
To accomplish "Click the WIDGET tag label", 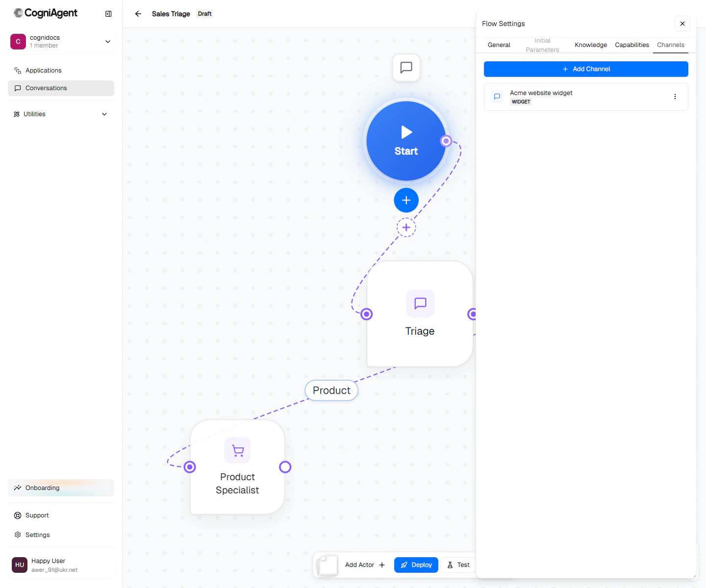I will [521, 102].
